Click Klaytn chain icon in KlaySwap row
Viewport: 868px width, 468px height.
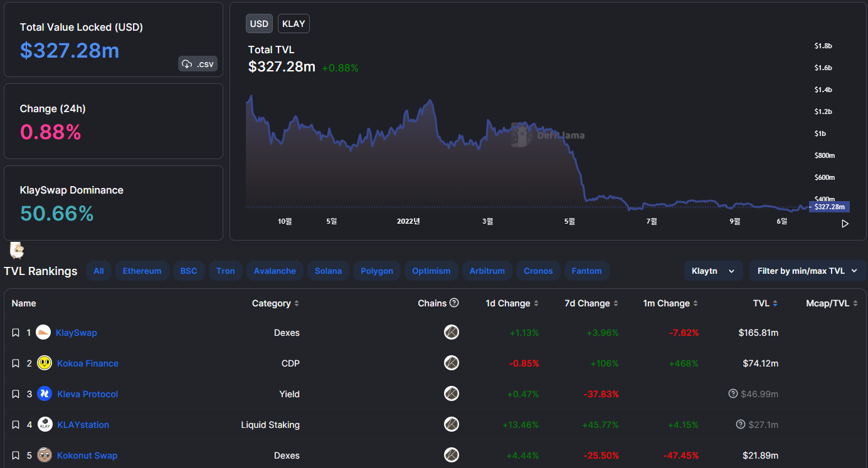(452, 332)
